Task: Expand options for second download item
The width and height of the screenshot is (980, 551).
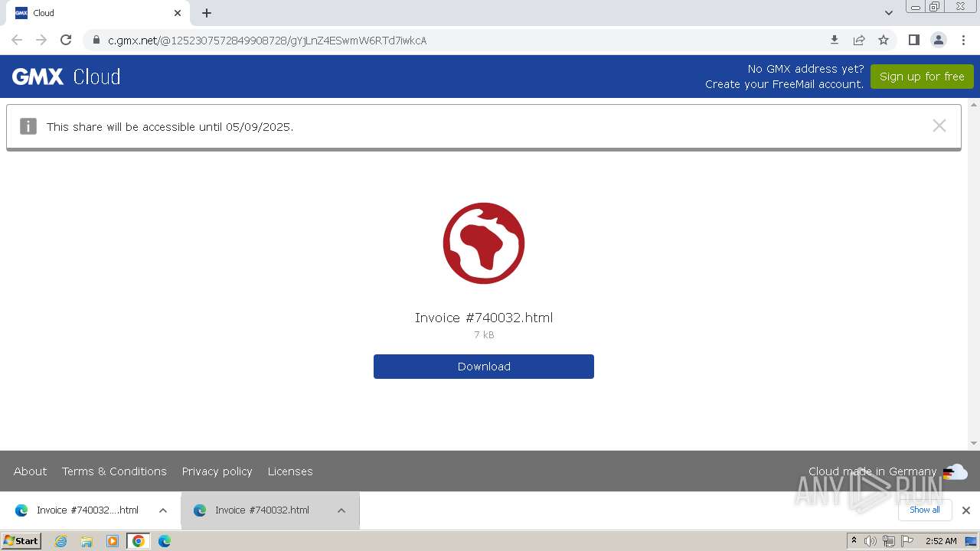Action: click(341, 510)
